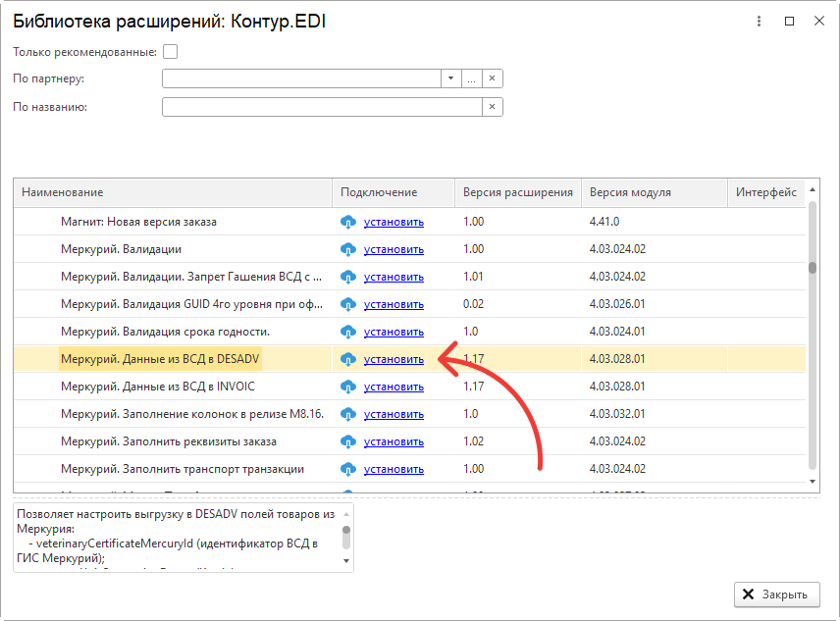Maximize the Библиотека расширений window

pos(789,22)
